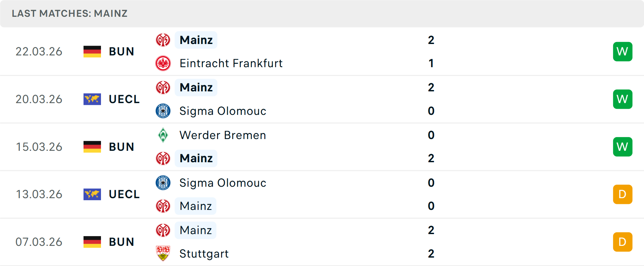Click the Last Matches: Mainz header
The height and width of the screenshot is (266, 644).
[x=70, y=13]
